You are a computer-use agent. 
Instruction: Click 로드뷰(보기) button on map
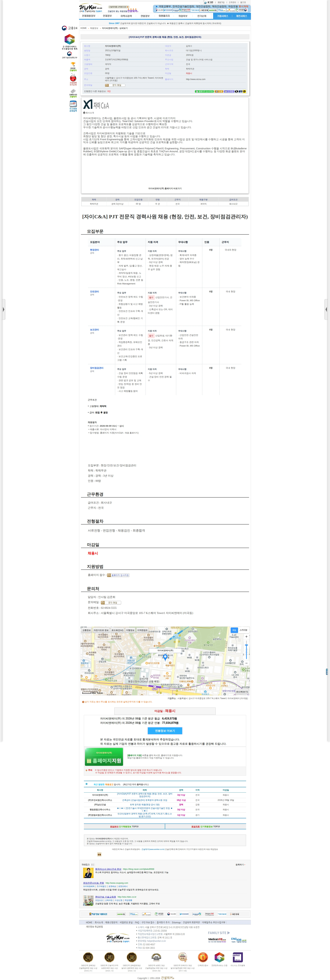pos(242,692)
